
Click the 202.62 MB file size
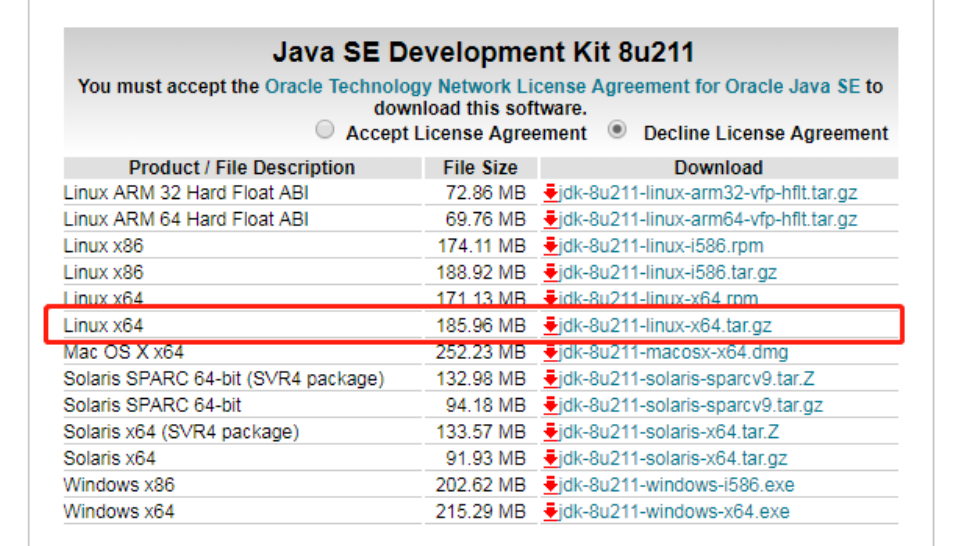(x=481, y=485)
